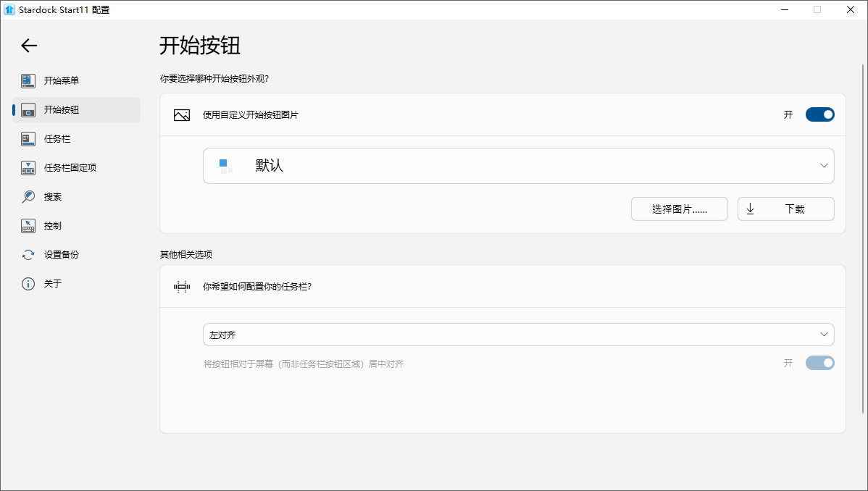Turn off the custom start button image switch
Screen dimensions: 868x491
819,114
